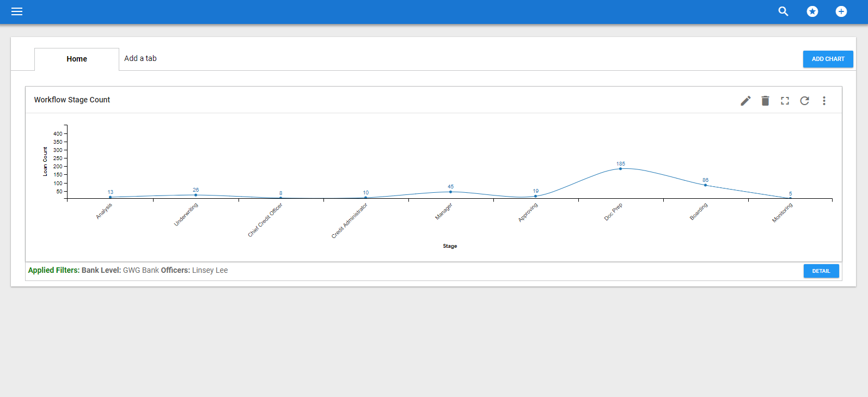Image resolution: width=868 pixels, height=397 pixels.
Task: Click the Boarding data point 86
Action: [x=705, y=185]
